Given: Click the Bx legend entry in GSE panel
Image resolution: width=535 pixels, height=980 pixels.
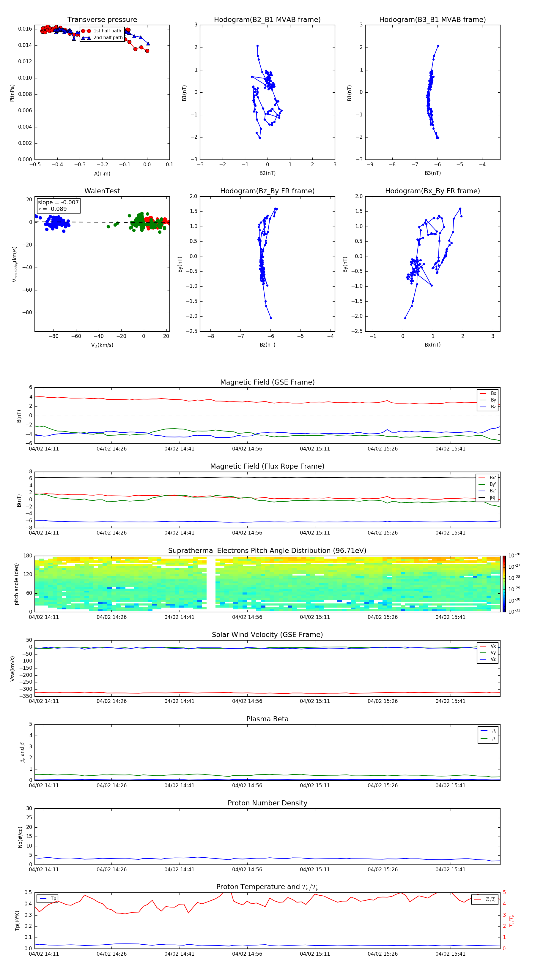Looking at the screenshot, I should pyautogui.click(x=488, y=393).
